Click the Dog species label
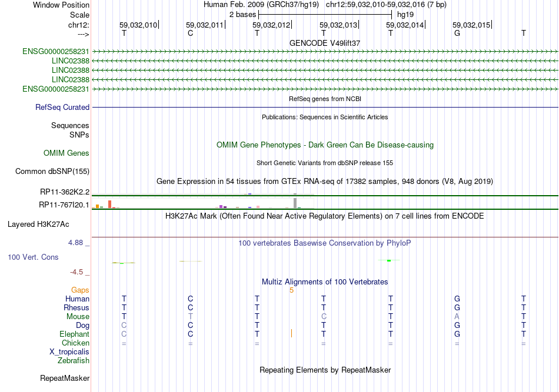Image resolution: width=559 pixels, height=392 pixels. [x=83, y=326]
